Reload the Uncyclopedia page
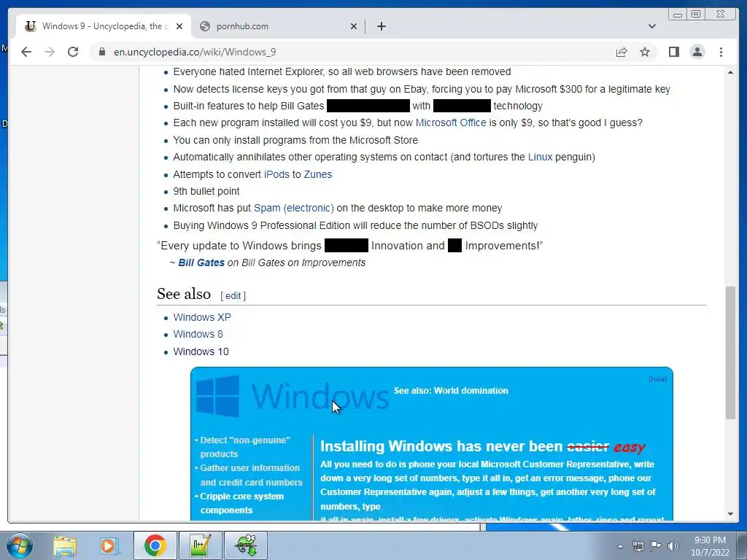 (x=73, y=52)
